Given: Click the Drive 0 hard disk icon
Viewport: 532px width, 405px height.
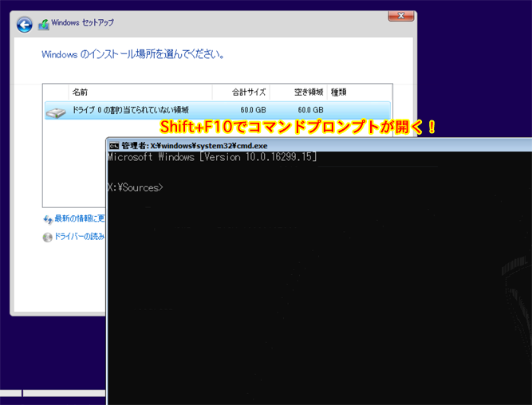Looking at the screenshot, I should pos(56,111).
